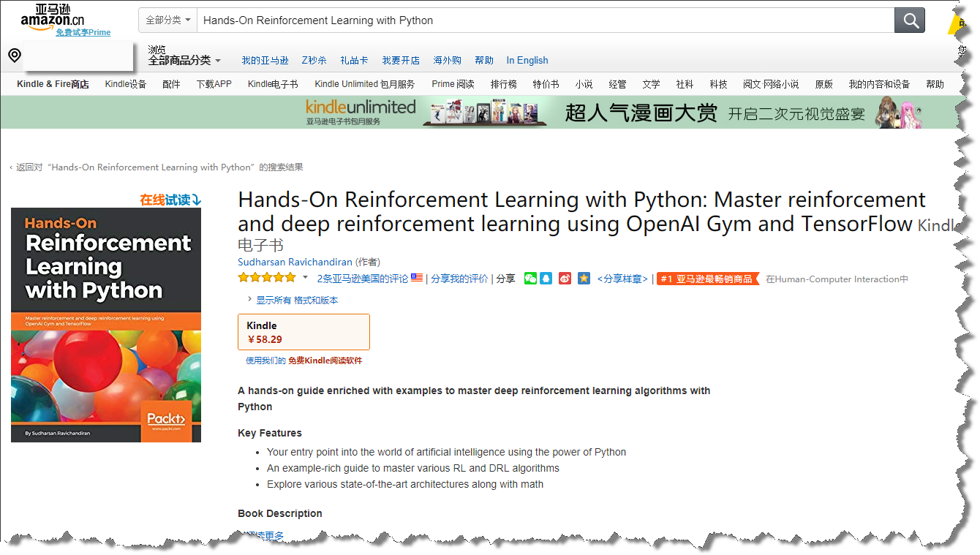Screen dimensions: 980x555
Task: Open the Kindle电子书 tab
Action: click(x=273, y=84)
